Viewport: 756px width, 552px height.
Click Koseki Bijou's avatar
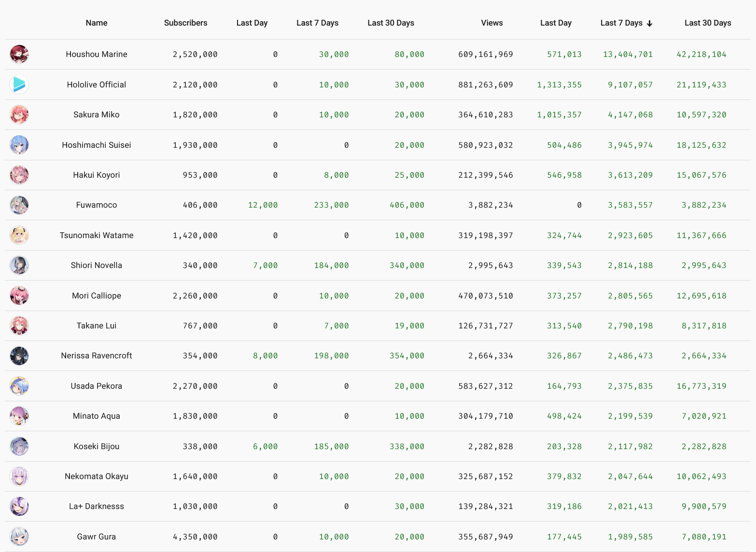coord(19,446)
